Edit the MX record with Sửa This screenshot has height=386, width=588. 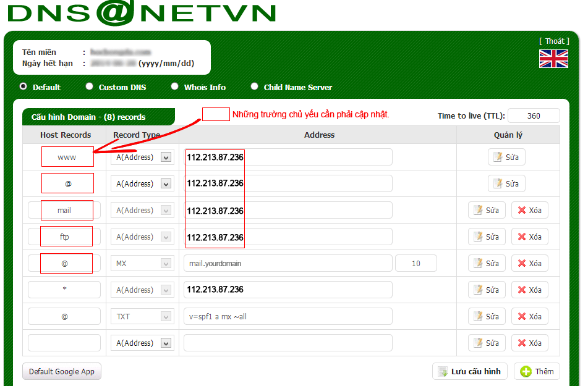pyautogui.click(x=487, y=264)
